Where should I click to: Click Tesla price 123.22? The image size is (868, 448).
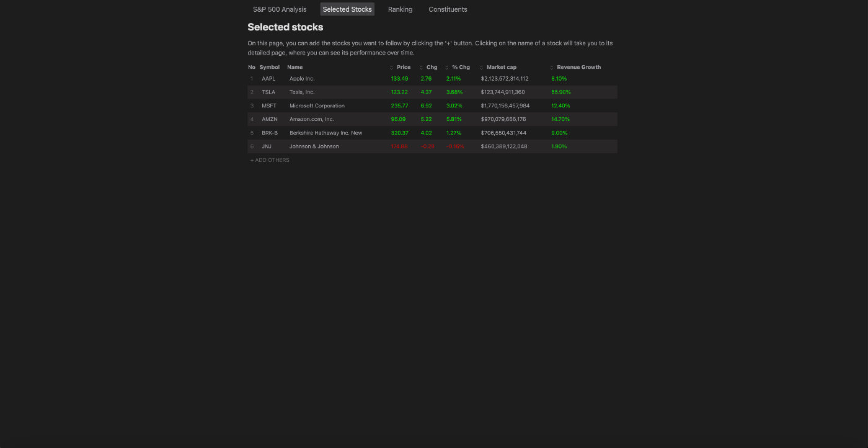point(399,92)
